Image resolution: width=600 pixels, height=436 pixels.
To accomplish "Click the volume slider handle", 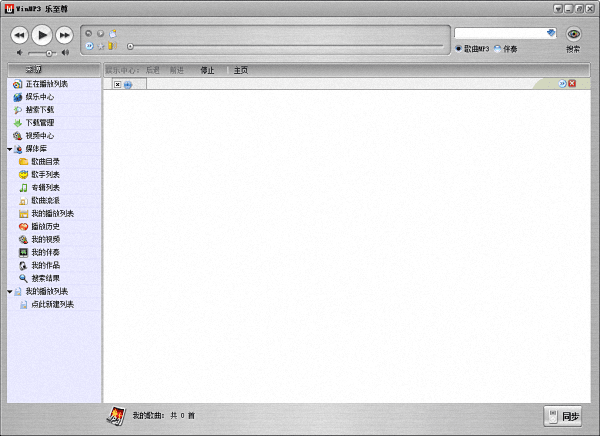I will pyautogui.click(x=49, y=52).
